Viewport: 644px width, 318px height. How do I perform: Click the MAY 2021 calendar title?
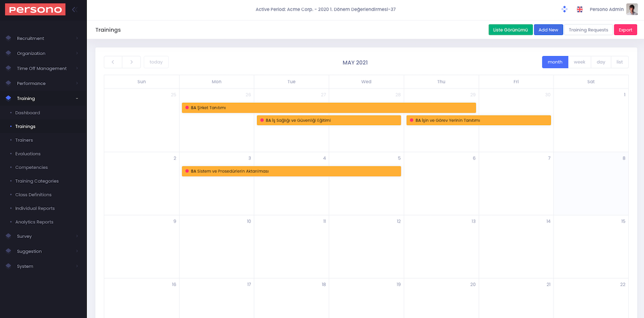[355, 63]
